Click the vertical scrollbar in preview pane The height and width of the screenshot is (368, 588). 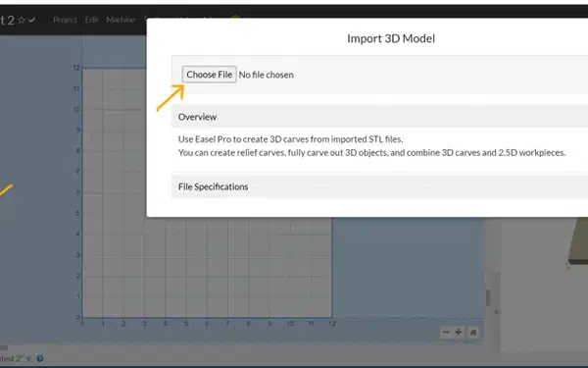(488, 297)
